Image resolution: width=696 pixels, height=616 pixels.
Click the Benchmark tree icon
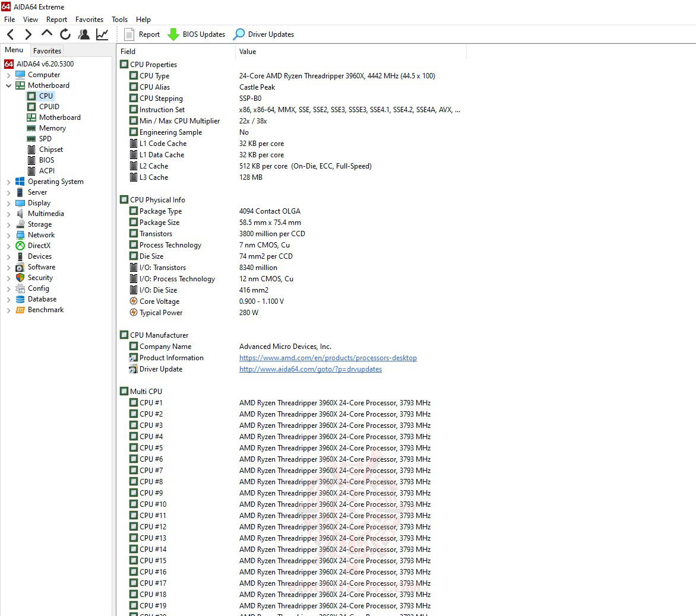pos(20,310)
